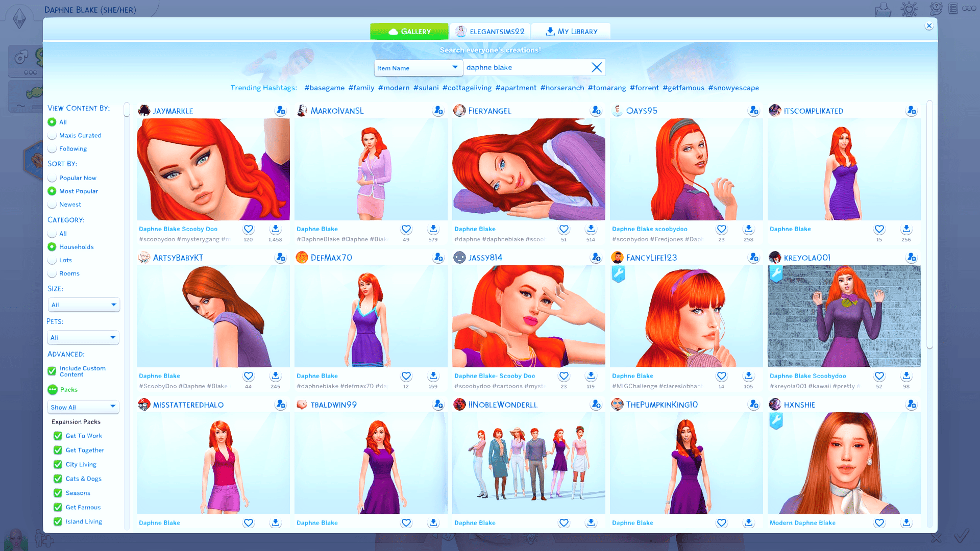
Task: Download Kreyola001's Daphne Blake Scoobydoo
Action: (906, 376)
